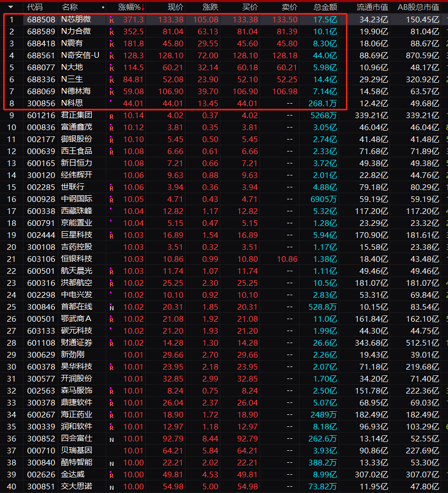
Task: Select stock name 新日恒力
Action: 77,163
